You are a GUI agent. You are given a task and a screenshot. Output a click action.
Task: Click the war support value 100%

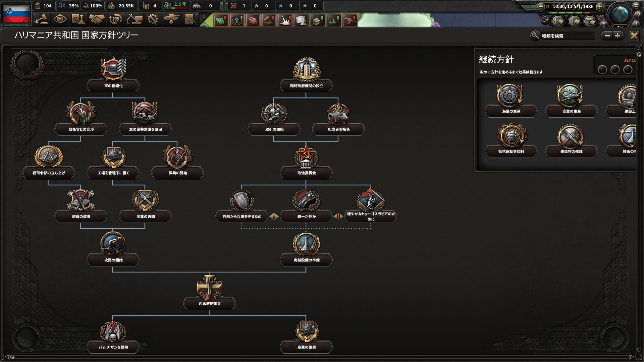(93, 6)
